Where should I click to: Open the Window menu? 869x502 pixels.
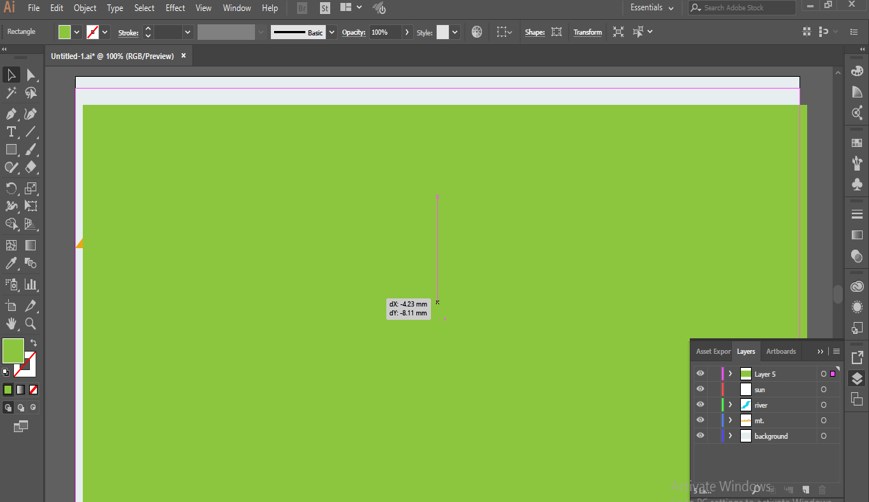[237, 8]
